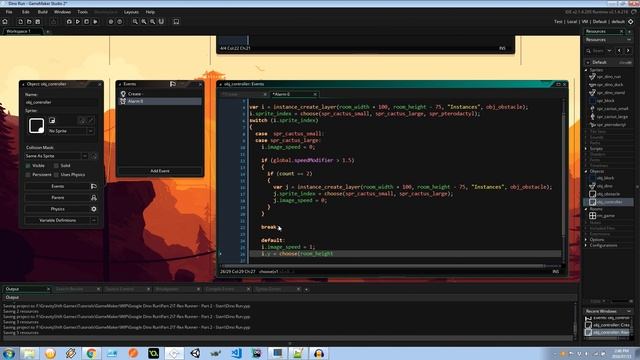Click the code editor horizontal scrollbar

[x=382, y=266]
